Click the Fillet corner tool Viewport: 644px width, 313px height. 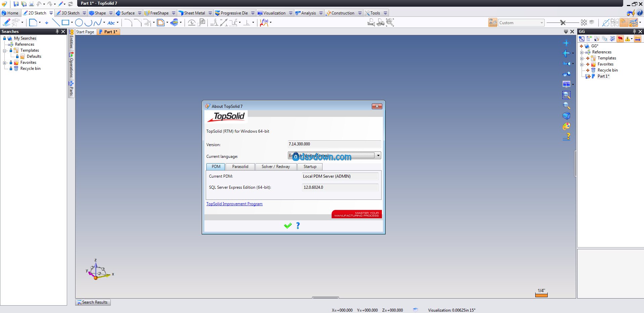pos(128,23)
